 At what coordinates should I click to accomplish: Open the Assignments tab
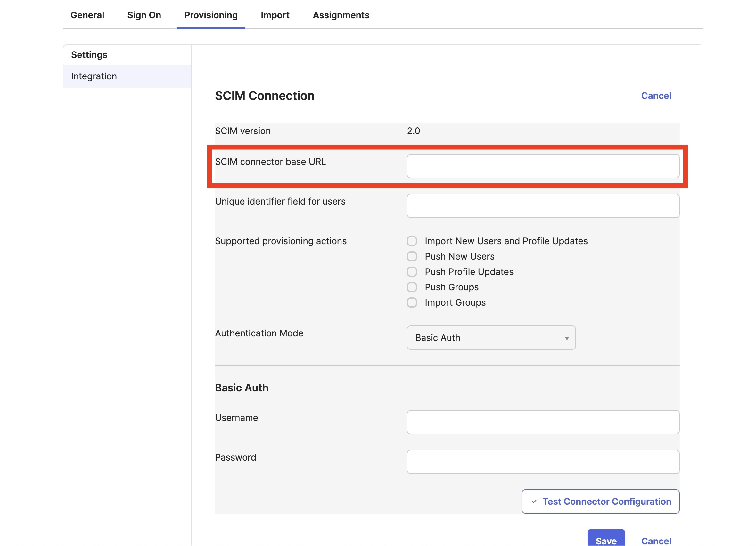click(x=341, y=15)
